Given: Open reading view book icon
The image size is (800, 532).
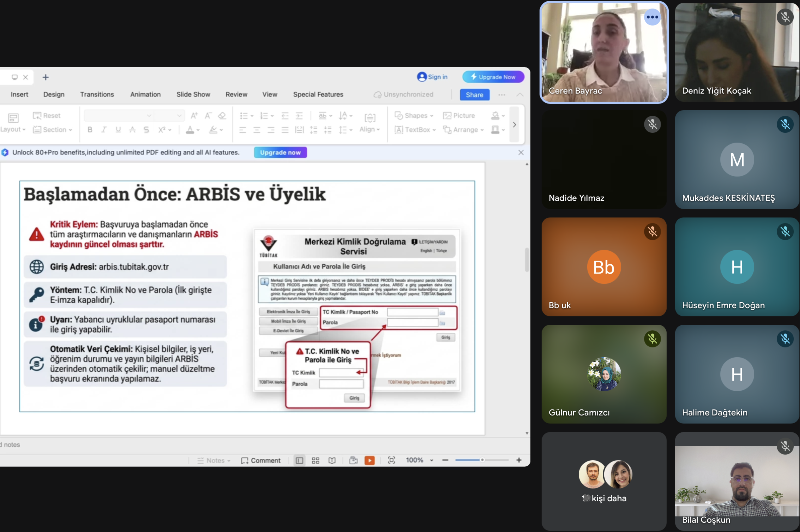Looking at the screenshot, I should 332,460.
